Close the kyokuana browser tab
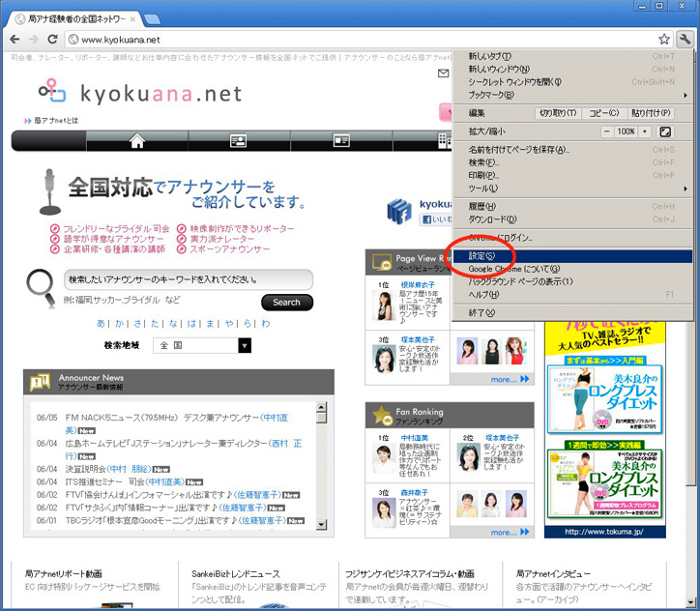This screenshot has width=700, height=611. pos(132,19)
